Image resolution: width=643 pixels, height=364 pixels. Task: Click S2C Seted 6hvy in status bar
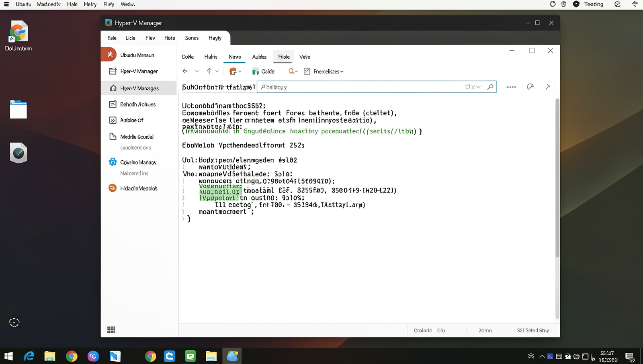533,330
